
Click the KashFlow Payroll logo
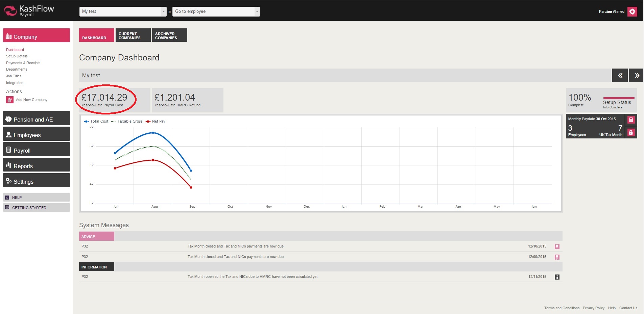pos(29,11)
